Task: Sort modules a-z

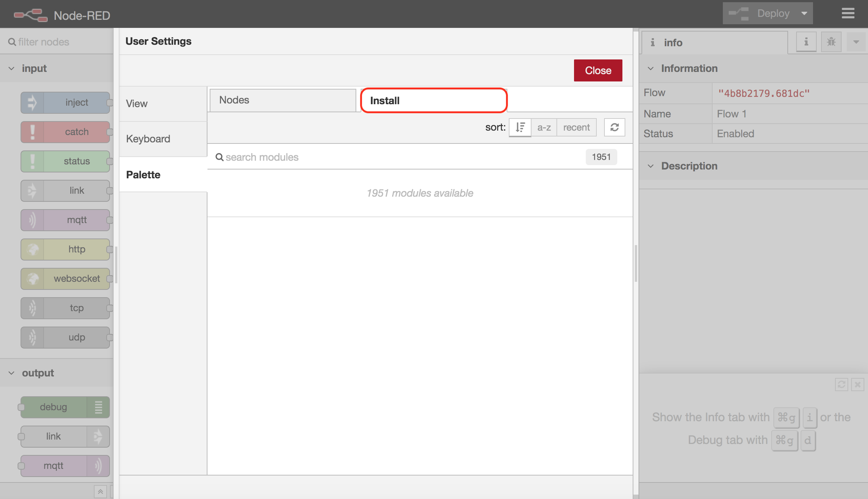Action: tap(544, 127)
